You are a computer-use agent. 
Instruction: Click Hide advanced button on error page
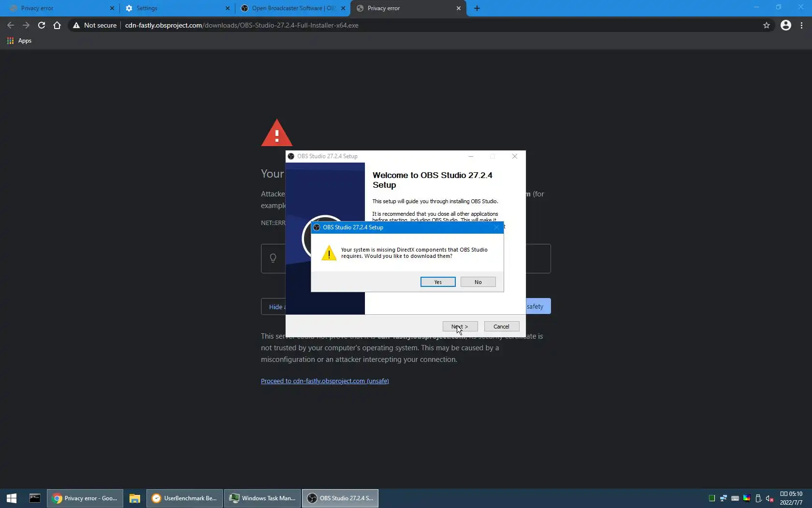[x=274, y=307]
